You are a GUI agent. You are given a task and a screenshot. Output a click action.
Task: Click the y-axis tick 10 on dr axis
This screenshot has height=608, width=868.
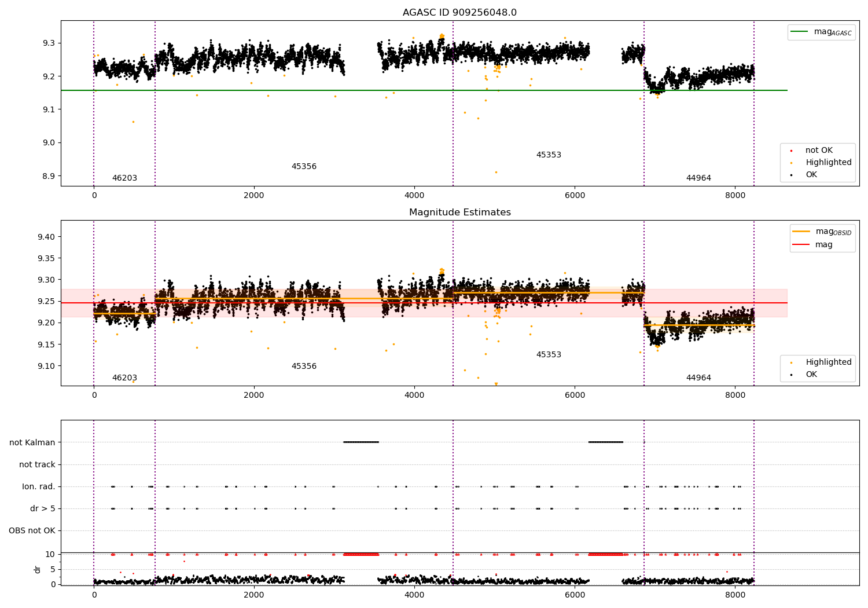[x=50, y=555]
